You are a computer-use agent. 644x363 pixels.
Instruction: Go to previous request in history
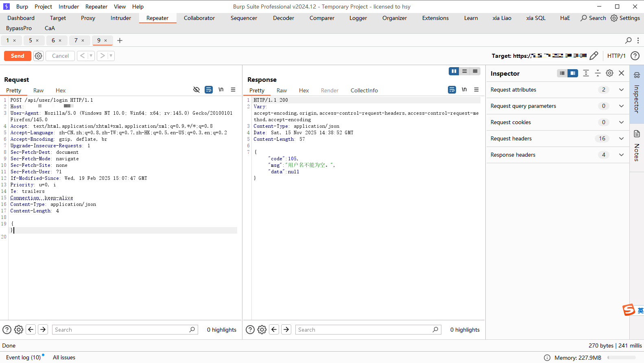(x=82, y=56)
